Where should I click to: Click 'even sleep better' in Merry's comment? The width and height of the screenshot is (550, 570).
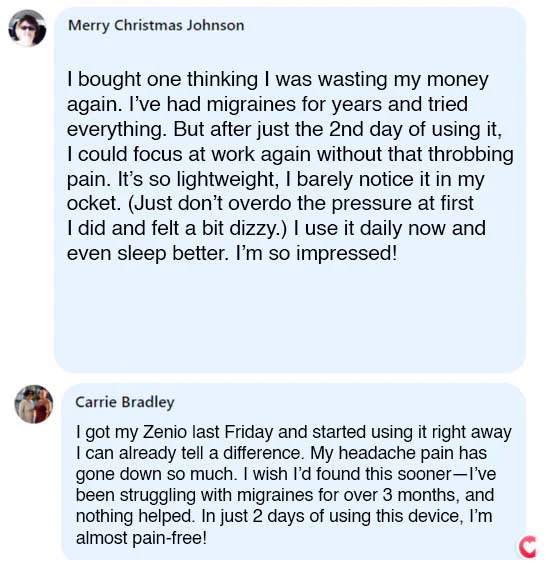[148, 254]
